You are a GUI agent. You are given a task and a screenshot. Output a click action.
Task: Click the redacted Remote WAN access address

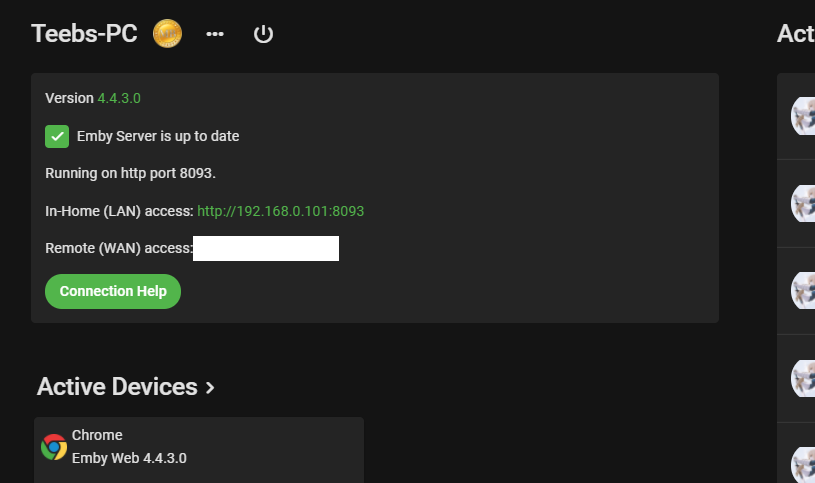click(266, 248)
